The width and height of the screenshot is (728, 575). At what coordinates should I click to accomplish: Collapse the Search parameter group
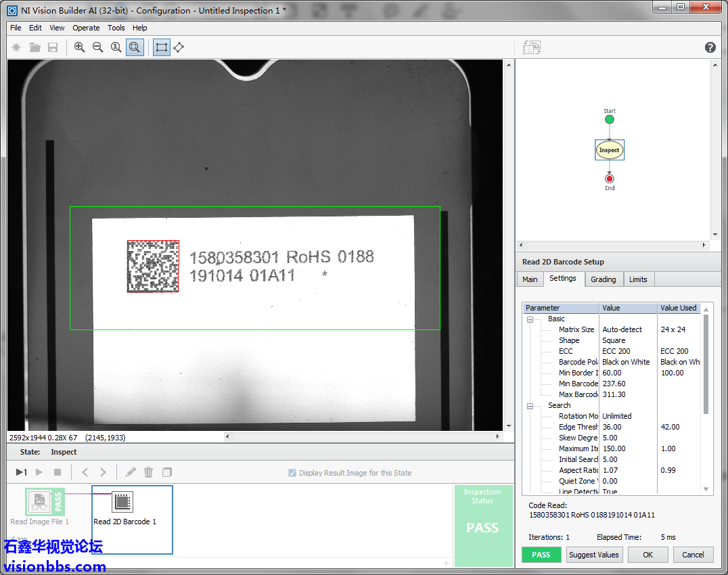pyautogui.click(x=530, y=406)
